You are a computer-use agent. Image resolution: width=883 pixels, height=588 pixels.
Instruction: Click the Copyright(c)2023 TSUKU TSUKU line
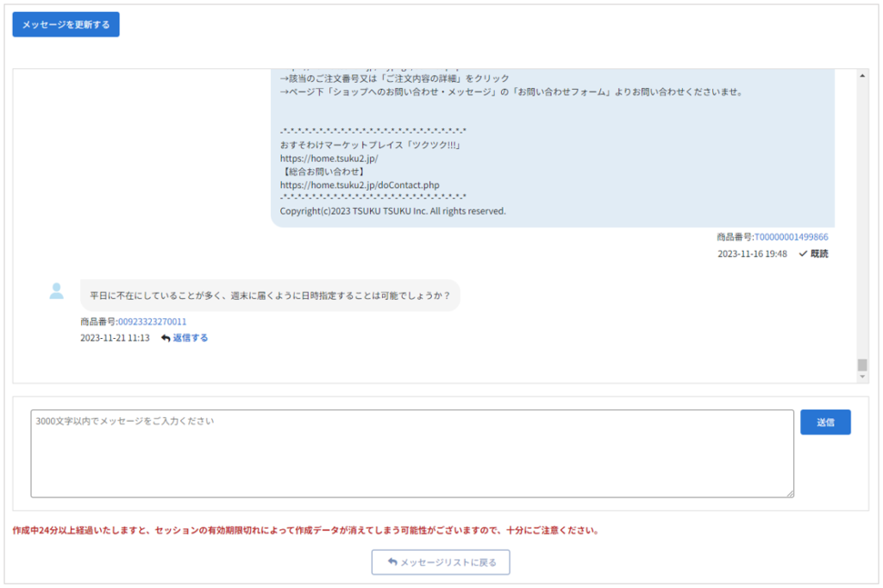click(x=392, y=211)
